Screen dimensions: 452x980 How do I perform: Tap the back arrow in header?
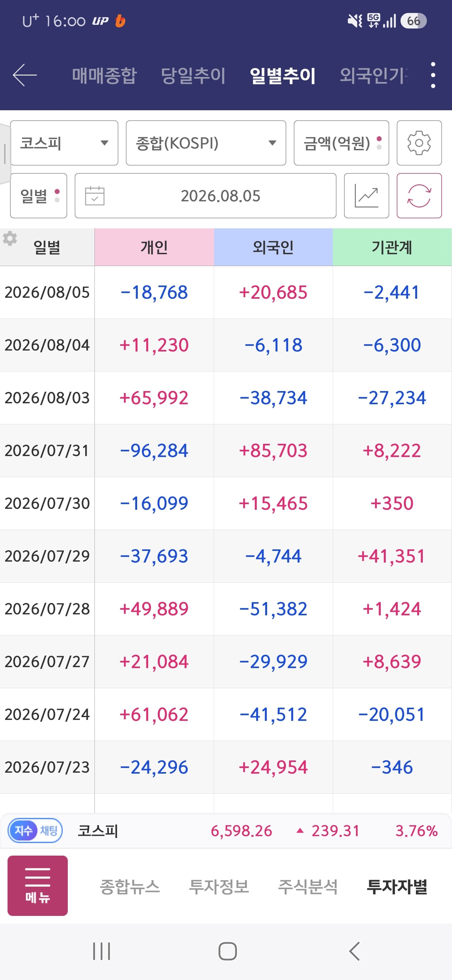(25, 75)
